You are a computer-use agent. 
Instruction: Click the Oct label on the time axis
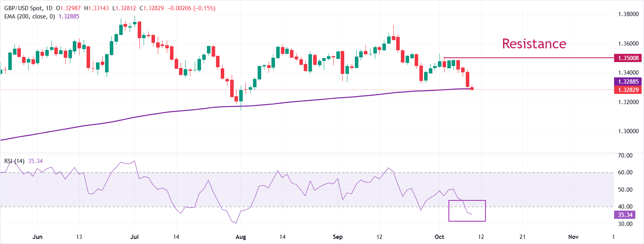pyautogui.click(x=439, y=237)
